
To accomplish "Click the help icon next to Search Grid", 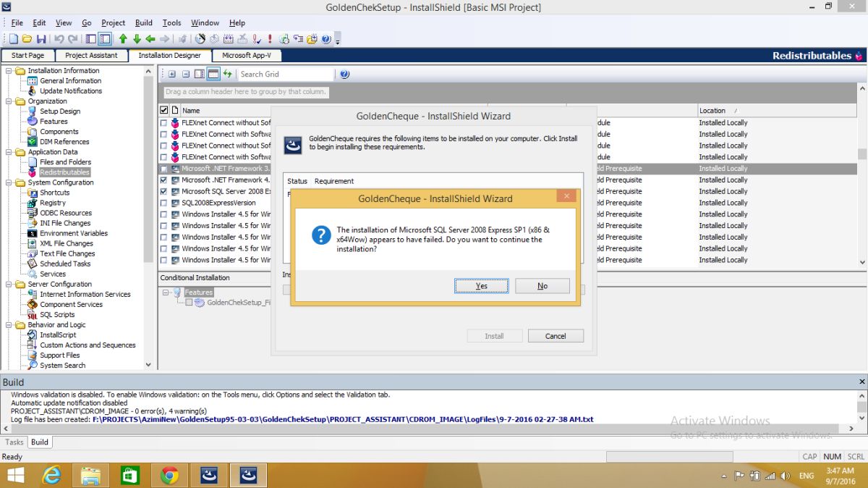I will 344,74.
